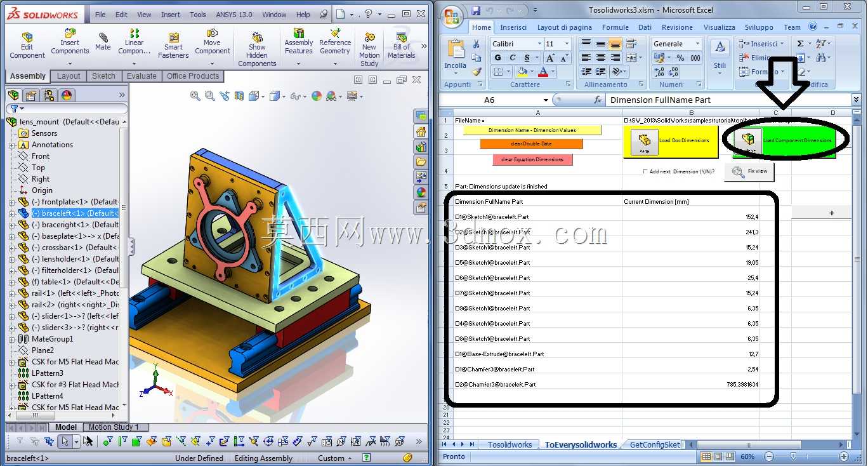Click New Motion Study
Viewport: 868px width, 466px height.
tap(369, 48)
